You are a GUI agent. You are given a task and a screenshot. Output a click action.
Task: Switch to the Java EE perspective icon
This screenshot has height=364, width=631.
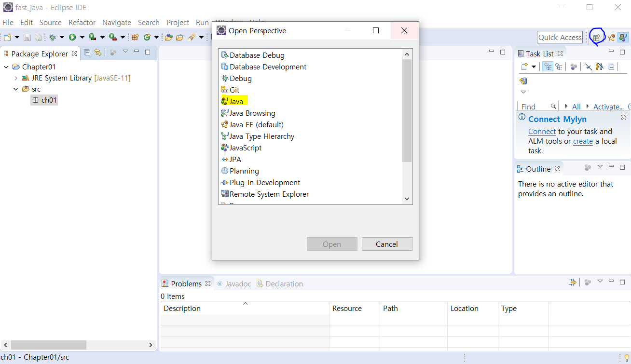click(611, 37)
